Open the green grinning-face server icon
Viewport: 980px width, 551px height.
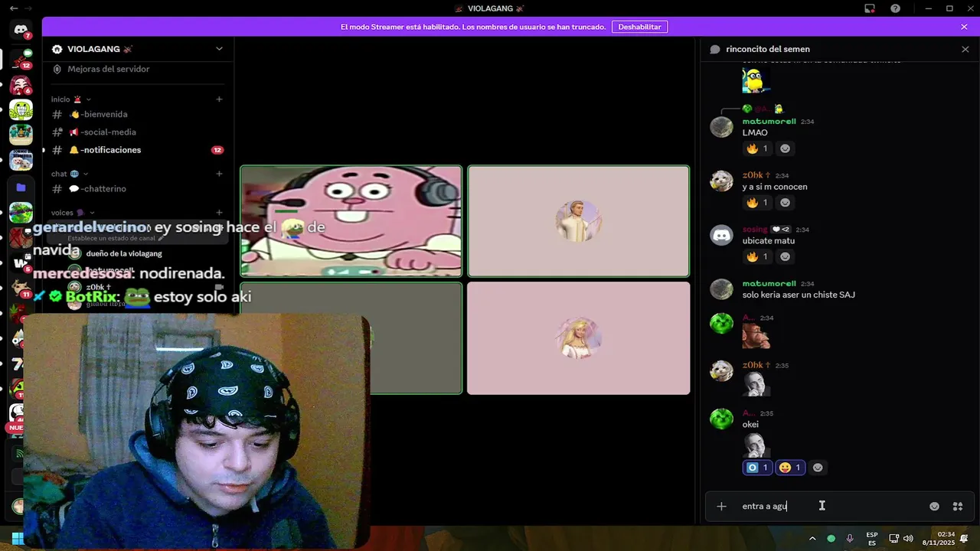[21, 109]
